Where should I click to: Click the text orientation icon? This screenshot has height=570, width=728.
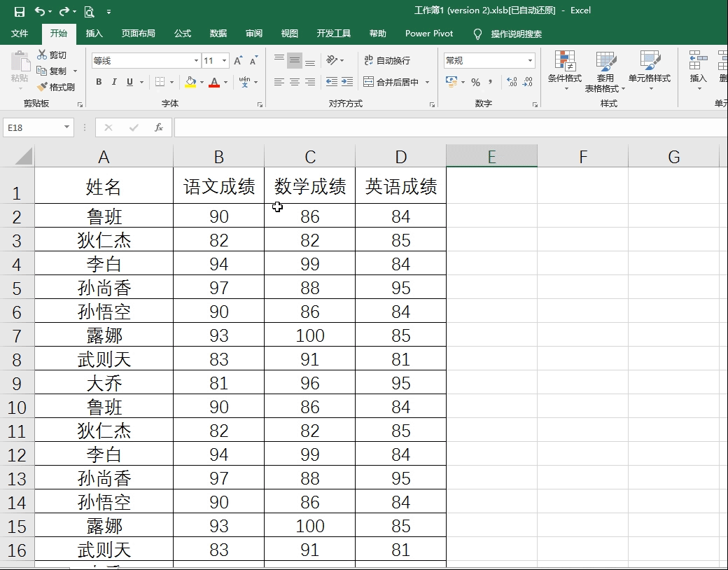pos(332,60)
